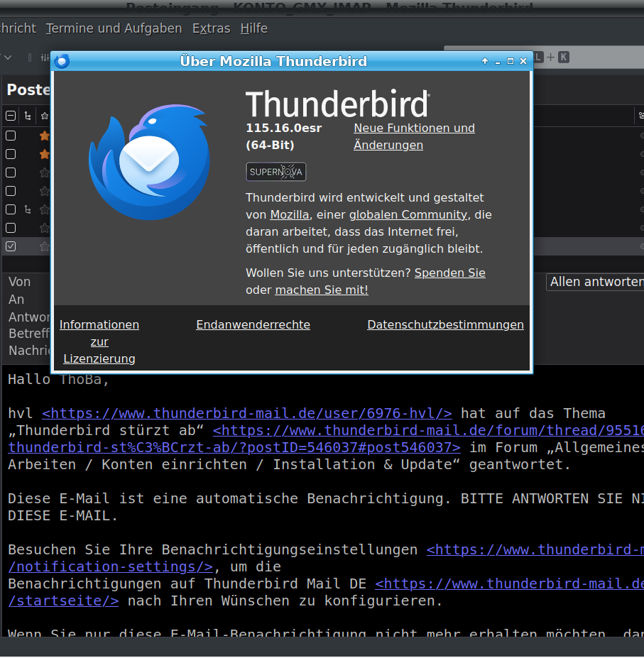The image size is (644, 658).
Task: Expand the toolbar dropdown chevron left of quick filter
Action: [x=8, y=57]
